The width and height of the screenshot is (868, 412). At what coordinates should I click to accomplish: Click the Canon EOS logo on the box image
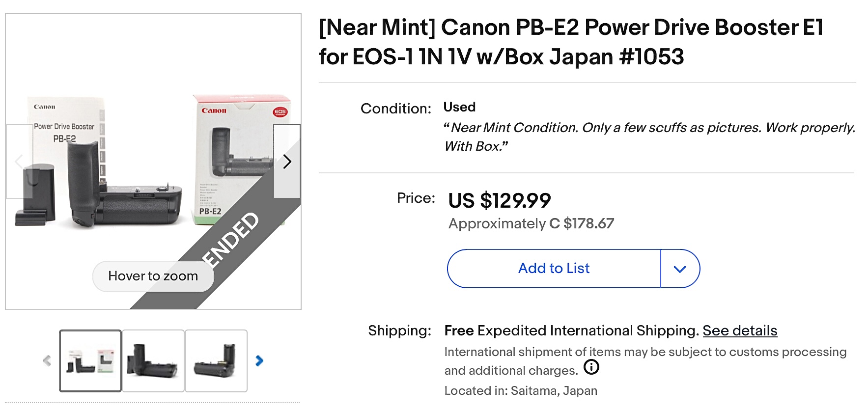coord(280,112)
